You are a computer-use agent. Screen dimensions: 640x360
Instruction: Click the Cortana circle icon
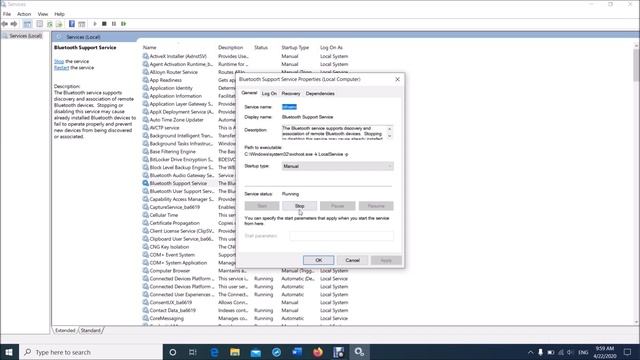click(x=173, y=352)
